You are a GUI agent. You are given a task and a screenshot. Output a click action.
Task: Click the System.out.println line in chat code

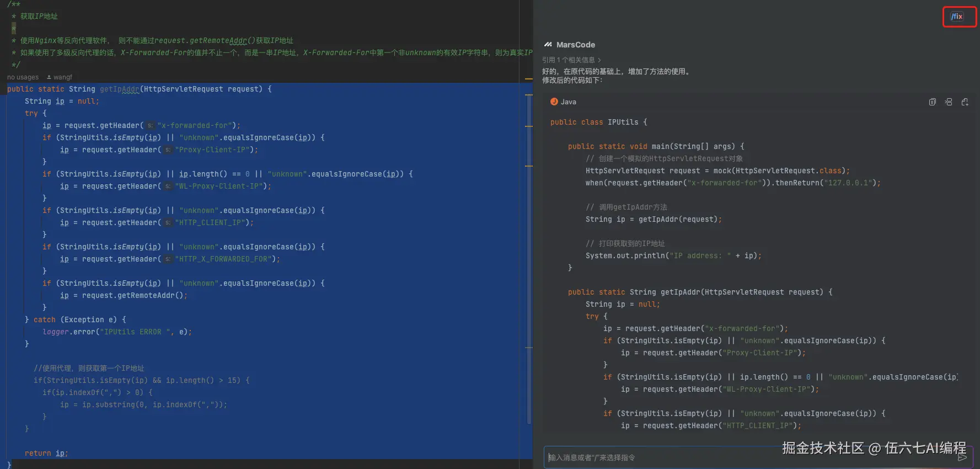[x=673, y=255]
